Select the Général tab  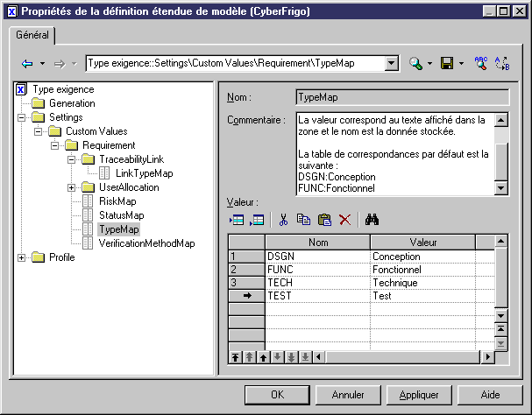33,36
